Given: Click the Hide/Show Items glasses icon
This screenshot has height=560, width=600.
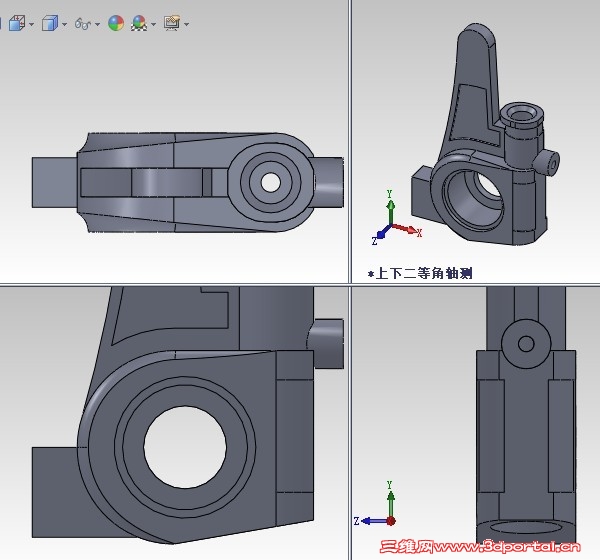Looking at the screenshot, I should (83, 24).
